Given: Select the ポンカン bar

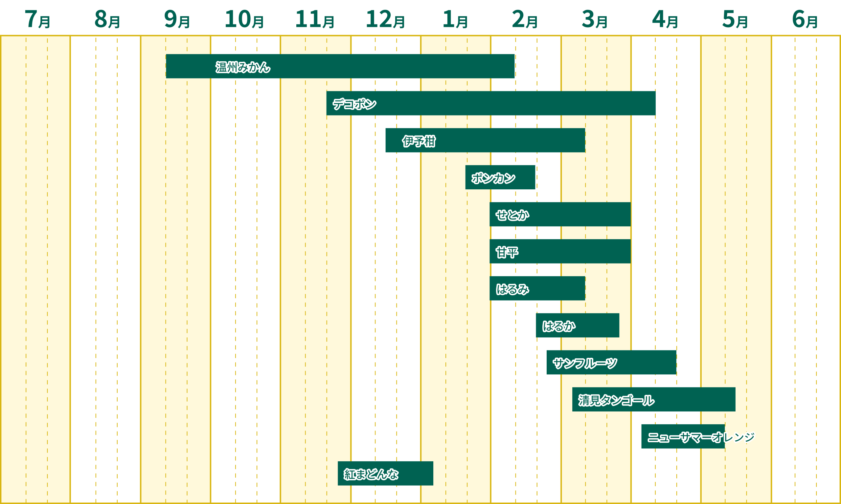Looking at the screenshot, I should (x=500, y=177).
